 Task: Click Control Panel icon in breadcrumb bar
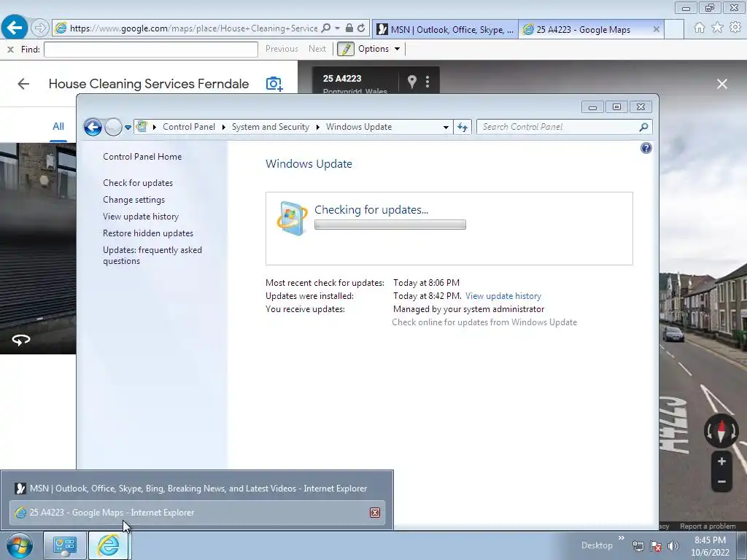pyautogui.click(x=142, y=127)
